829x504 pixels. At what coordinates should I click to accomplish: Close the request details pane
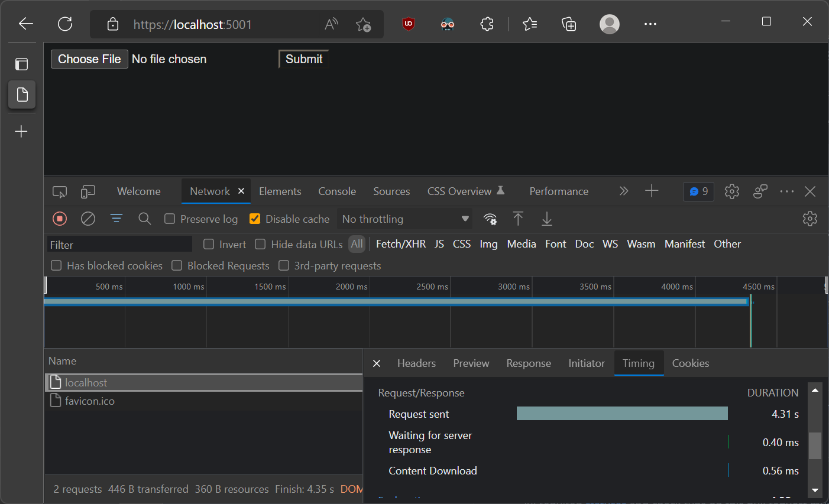click(x=377, y=363)
